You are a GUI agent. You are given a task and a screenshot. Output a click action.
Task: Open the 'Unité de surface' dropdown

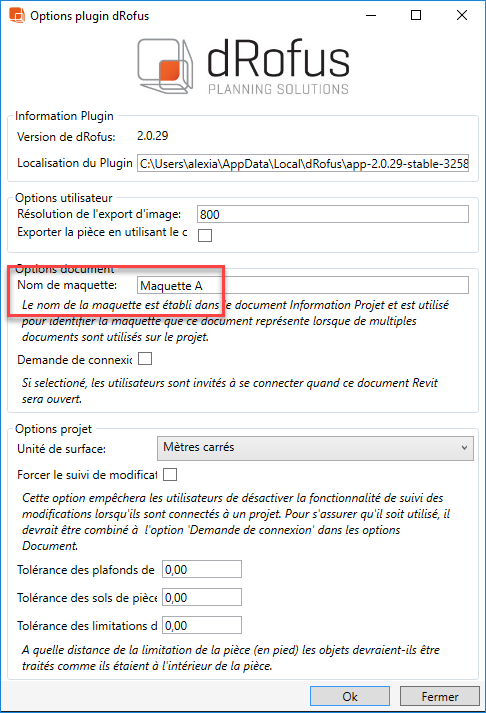[x=315, y=448]
